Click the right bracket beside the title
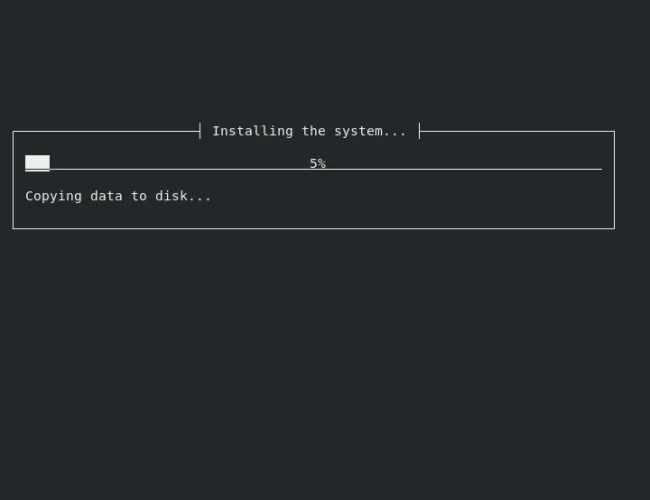The image size is (650, 500). (x=420, y=131)
